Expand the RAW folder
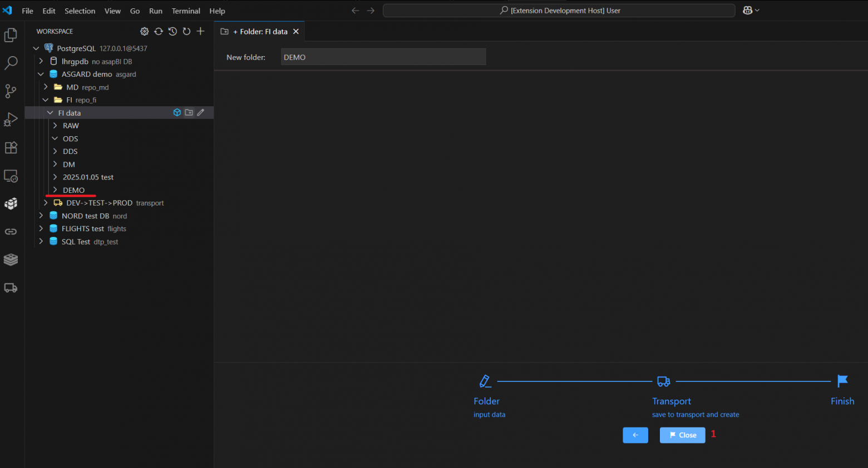 55,126
